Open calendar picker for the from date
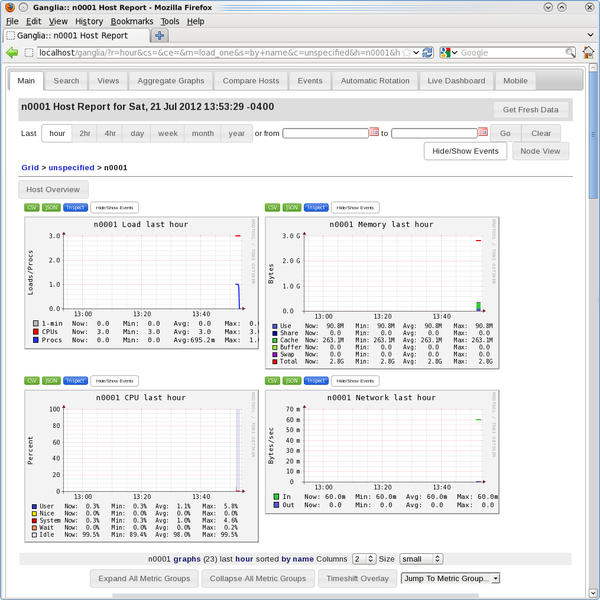Screen dimensions: 600x600 click(374, 132)
